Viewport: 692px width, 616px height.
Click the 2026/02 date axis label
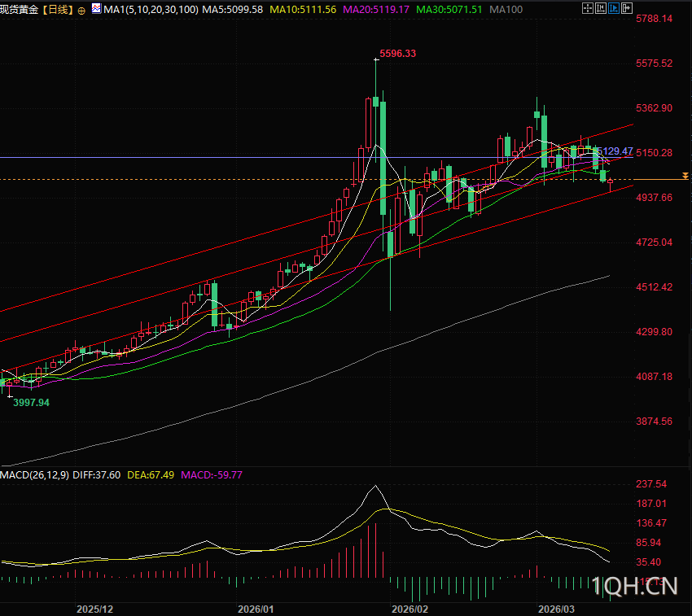(x=410, y=609)
